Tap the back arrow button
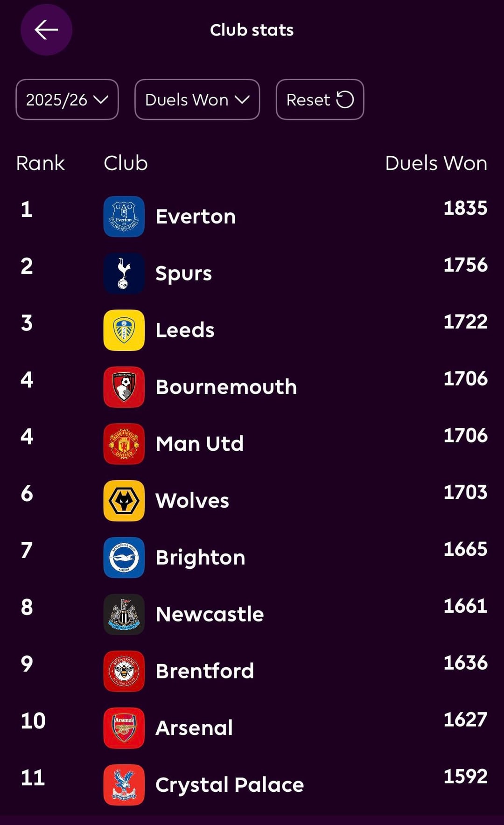This screenshot has width=504, height=825. point(46,30)
